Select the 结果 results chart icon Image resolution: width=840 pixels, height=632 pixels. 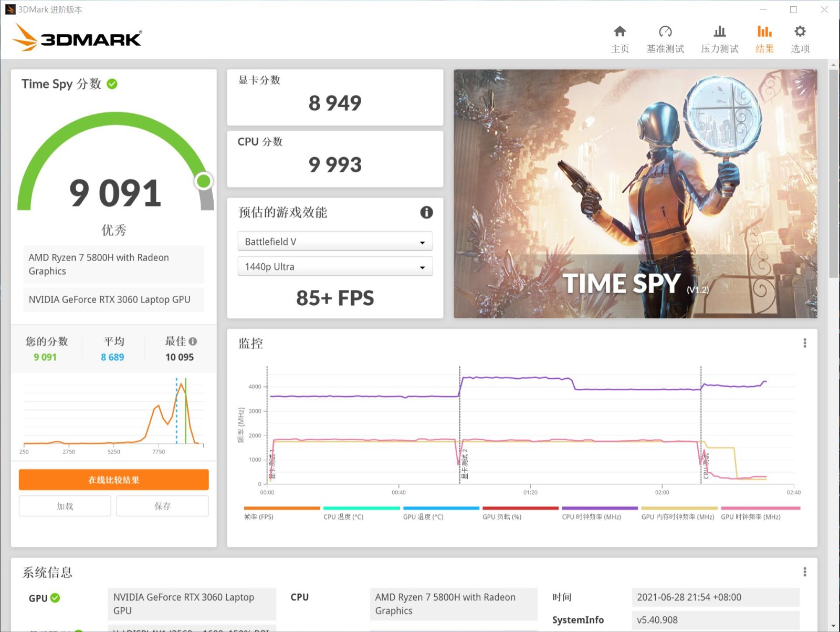(764, 32)
